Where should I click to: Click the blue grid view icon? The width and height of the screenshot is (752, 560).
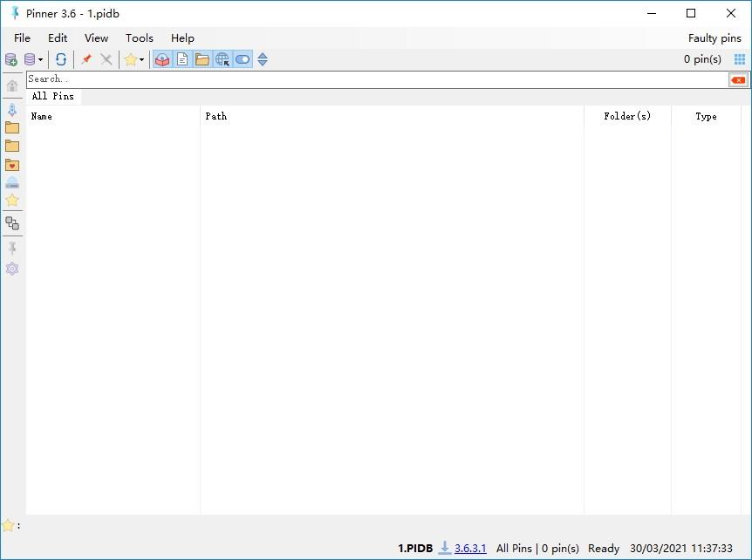click(x=740, y=59)
